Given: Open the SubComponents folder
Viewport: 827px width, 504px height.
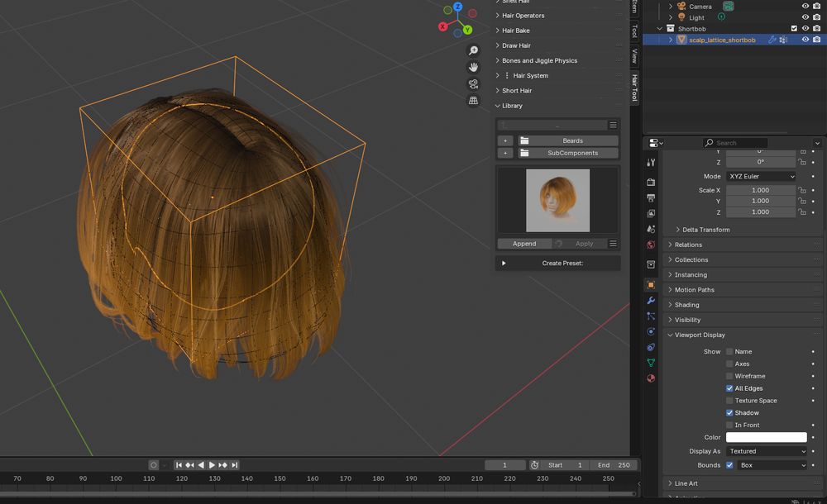Looking at the screenshot, I should 567,153.
